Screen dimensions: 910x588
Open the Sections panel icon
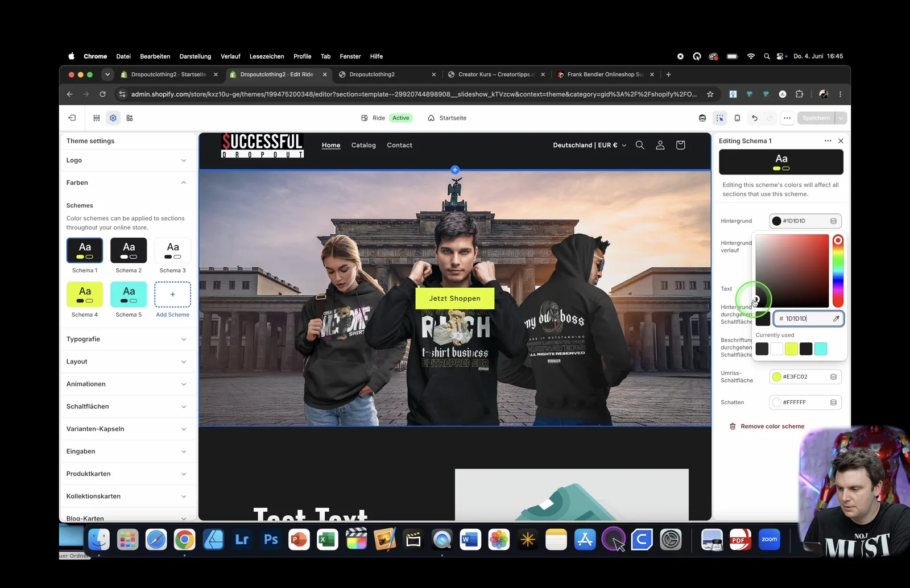pyautogui.click(x=97, y=118)
